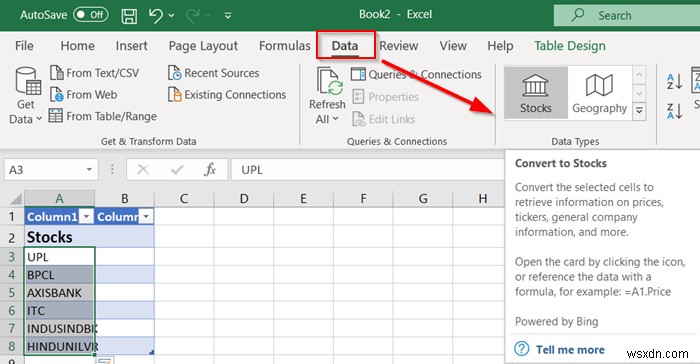Import data From Web
This screenshot has width=700, height=364.
tap(83, 94)
